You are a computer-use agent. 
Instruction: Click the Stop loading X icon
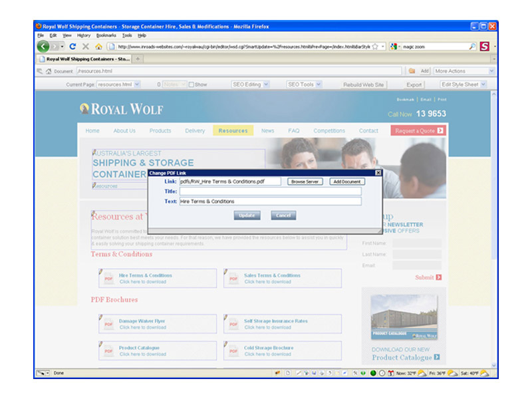(x=85, y=47)
